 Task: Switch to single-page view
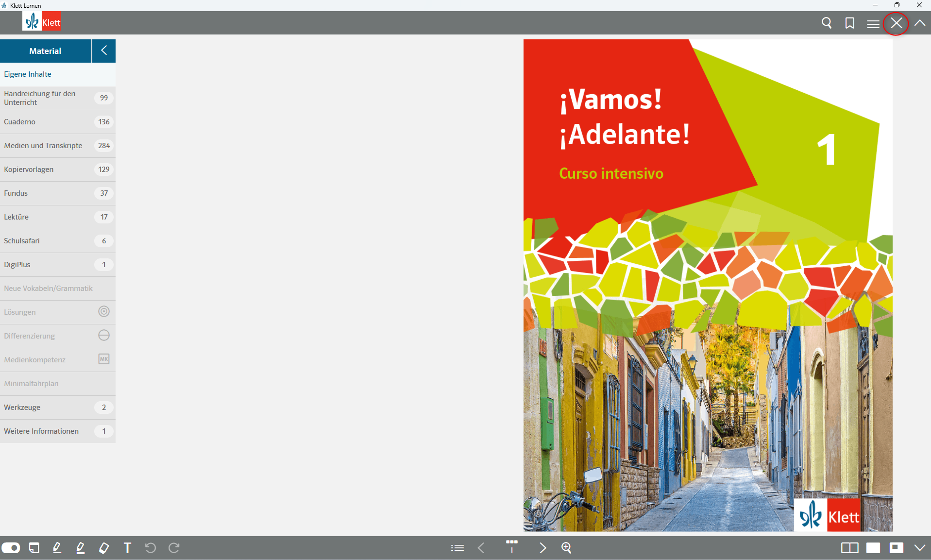tap(873, 548)
